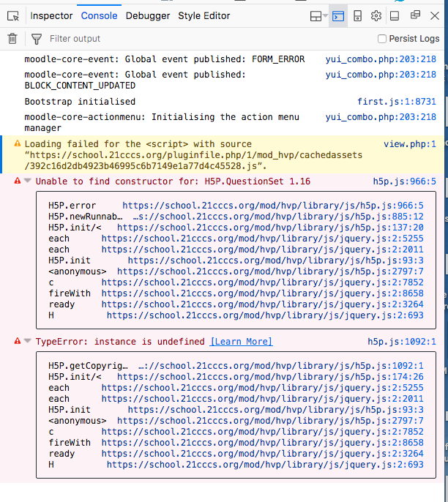Enable the Persist Logs checkbox
448x502 pixels.
point(381,39)
